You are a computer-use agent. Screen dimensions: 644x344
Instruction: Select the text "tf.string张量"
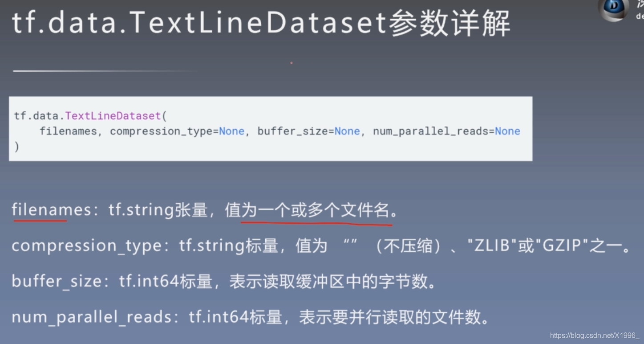[x=158, y=209]
